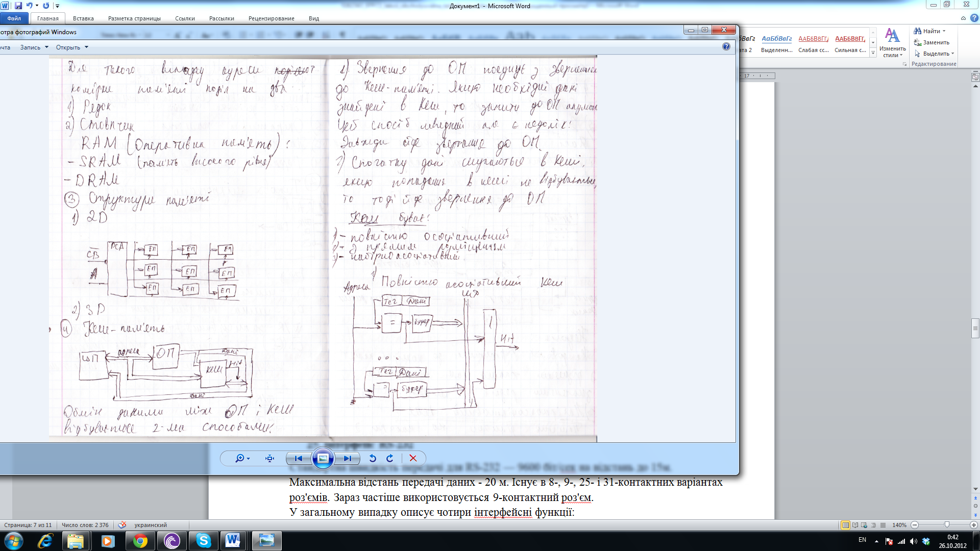Screen dimensions: 980x551
Task: Click the spelling check icon in status bar
Action: point(122,525)
